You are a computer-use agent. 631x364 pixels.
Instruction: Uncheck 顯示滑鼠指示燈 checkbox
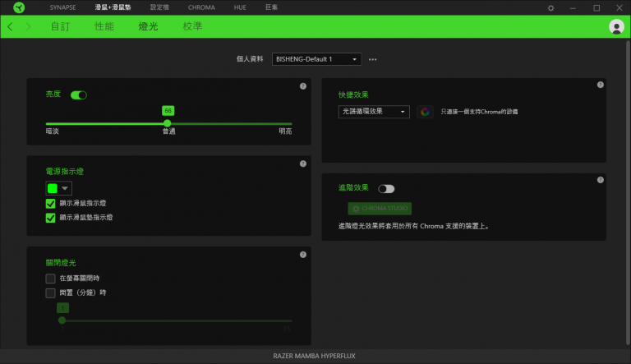[50, 203]
